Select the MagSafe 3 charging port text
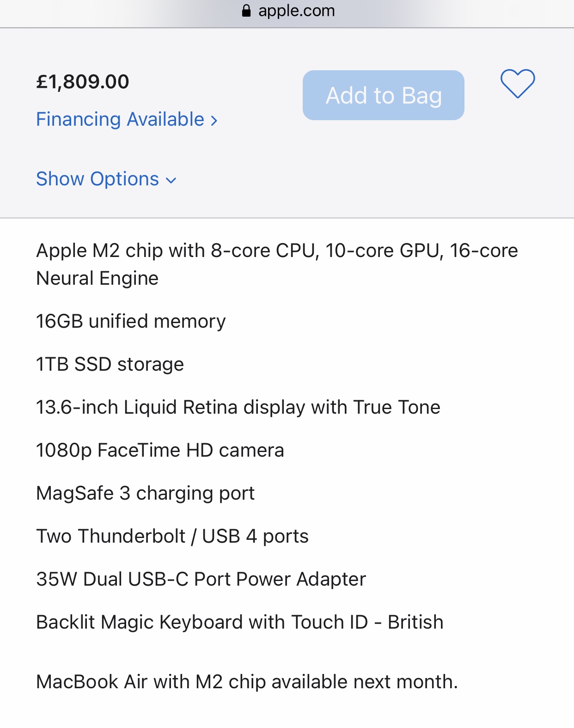The height and width of the screenshot is (728, 574). click(145, 493)
